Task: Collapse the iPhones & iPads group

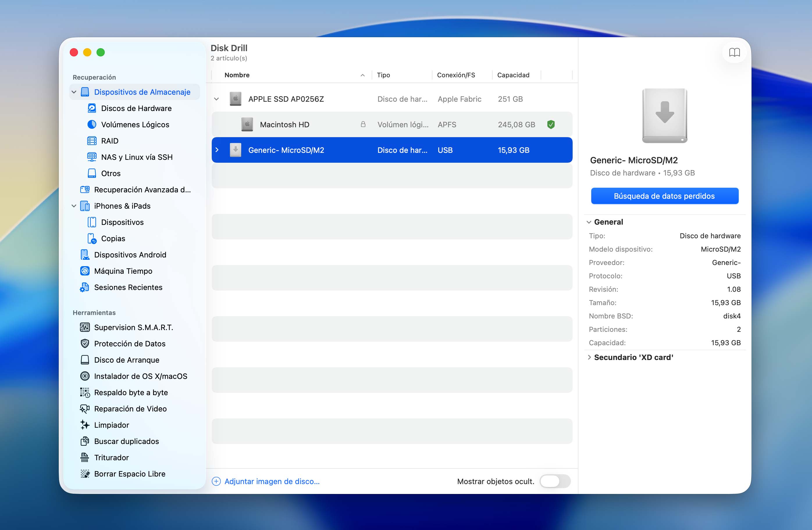Action: pyautogui.click(x=74, y=206)
